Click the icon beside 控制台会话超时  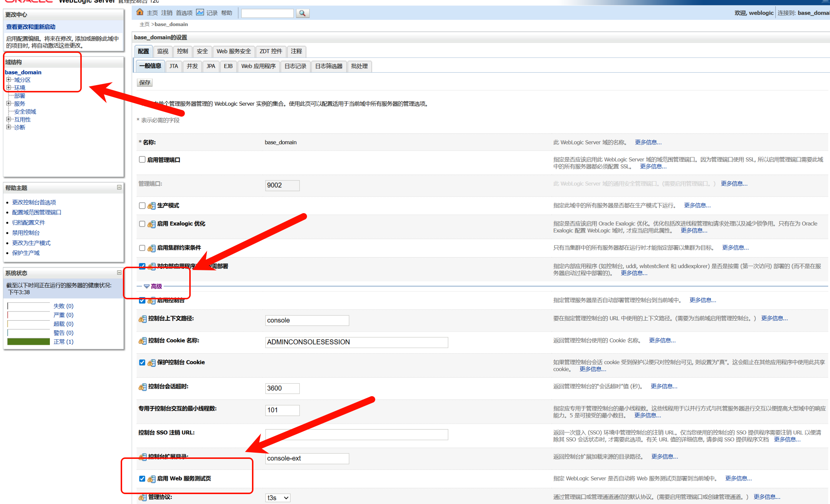pos(142,387)
